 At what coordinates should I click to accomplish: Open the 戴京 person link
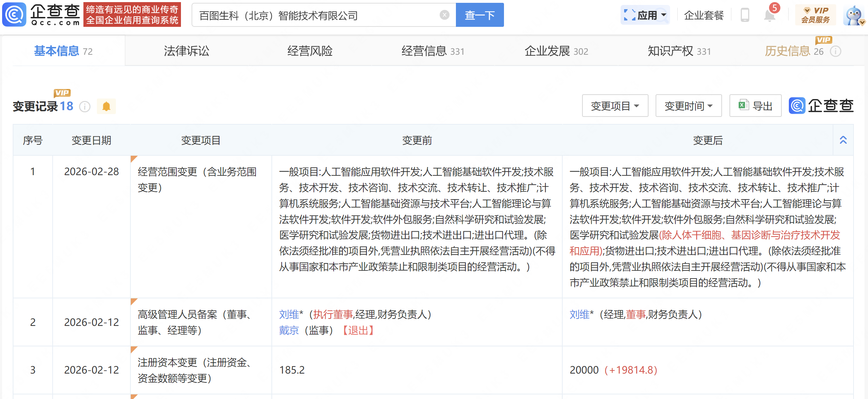pyautogui.click(x=289, y=330)
